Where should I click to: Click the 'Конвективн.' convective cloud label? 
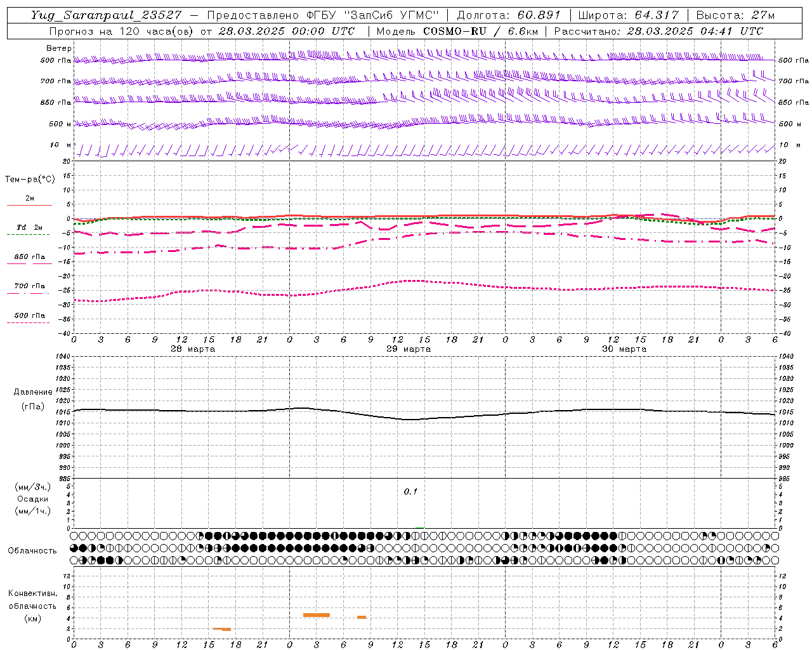[x=33, y=594]
